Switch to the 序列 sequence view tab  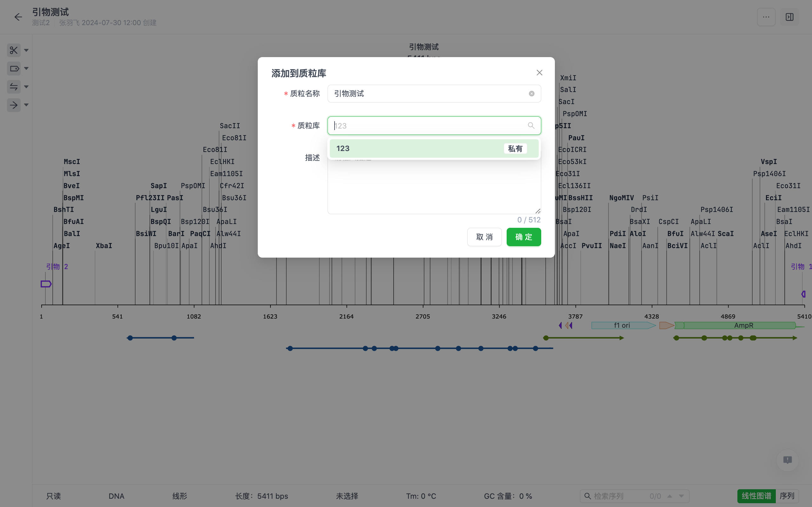[x=787, y=496]
